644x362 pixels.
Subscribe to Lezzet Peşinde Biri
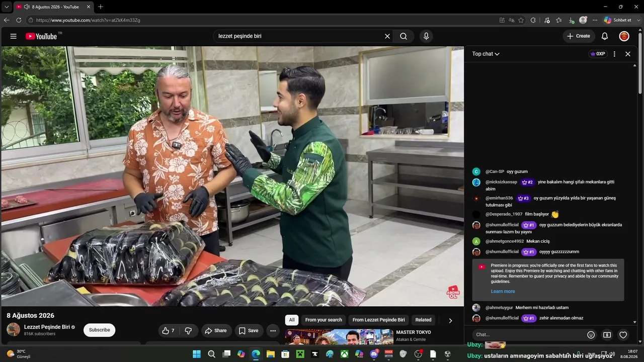[100, 330]
